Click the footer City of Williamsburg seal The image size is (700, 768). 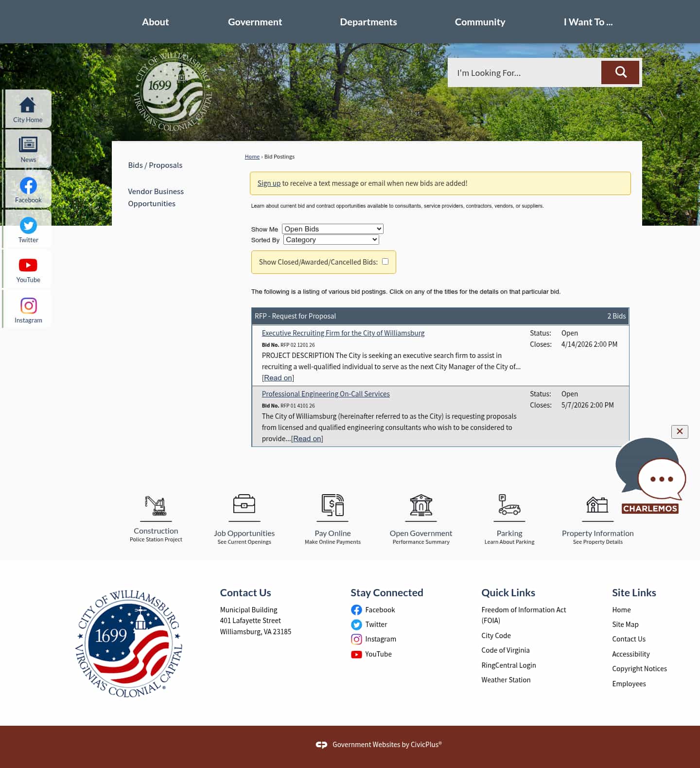coord(129,643)
